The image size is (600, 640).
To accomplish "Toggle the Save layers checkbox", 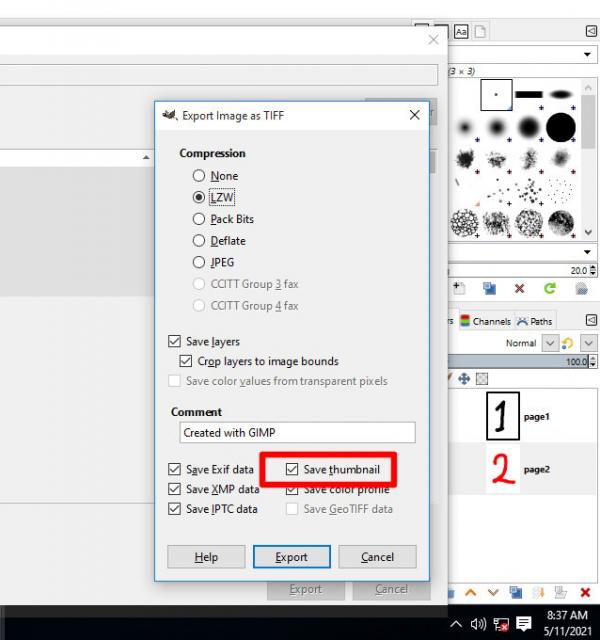I will (204, 341).
